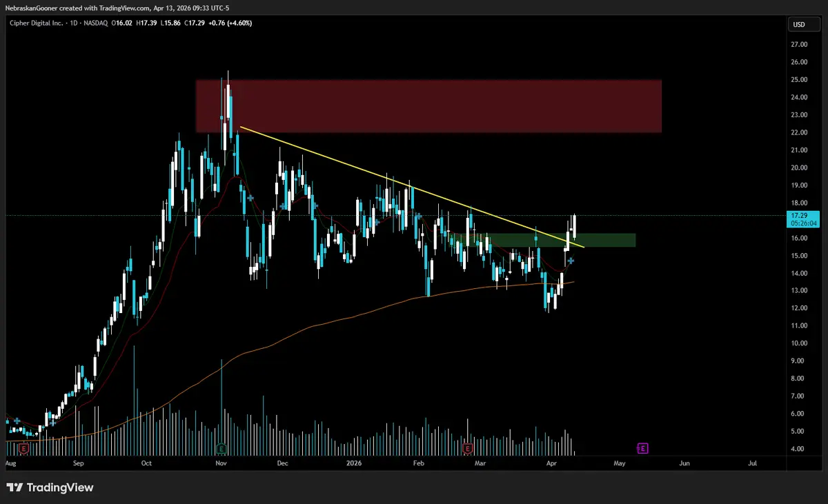Click the red earnings marker near Aug

pyautogui.click(x=23, y=448)
